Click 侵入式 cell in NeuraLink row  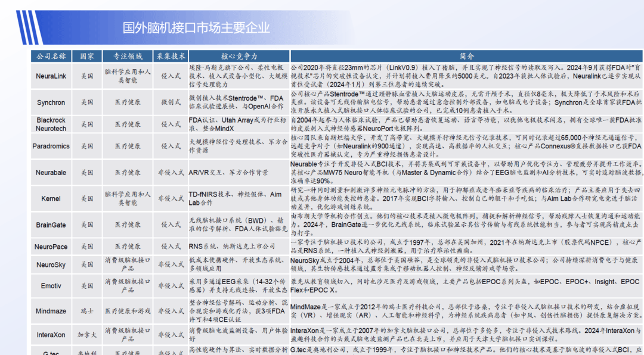point(171,76)
